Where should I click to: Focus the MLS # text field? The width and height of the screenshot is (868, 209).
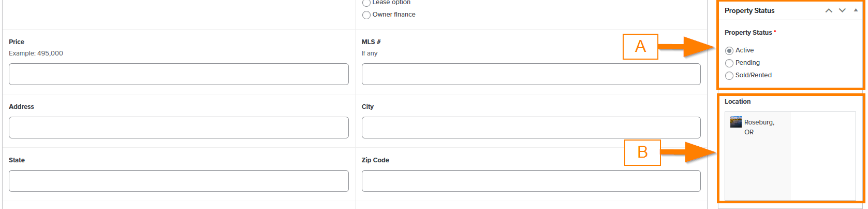[x=531, y=74]
